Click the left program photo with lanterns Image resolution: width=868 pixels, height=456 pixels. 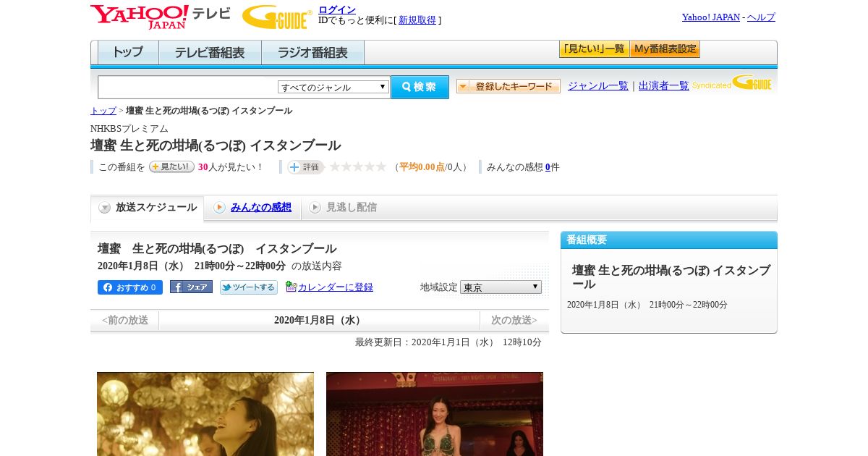[x=205, y=414]
